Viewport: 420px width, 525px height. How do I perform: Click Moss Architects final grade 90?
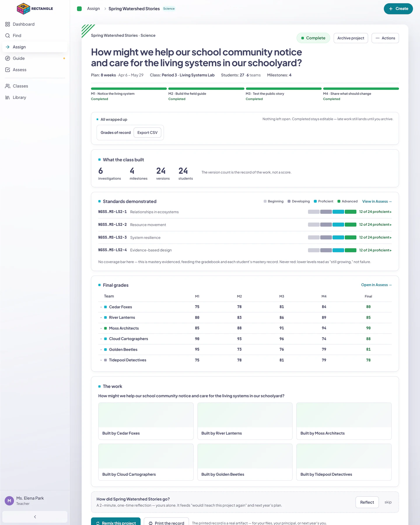coord(368,328)
